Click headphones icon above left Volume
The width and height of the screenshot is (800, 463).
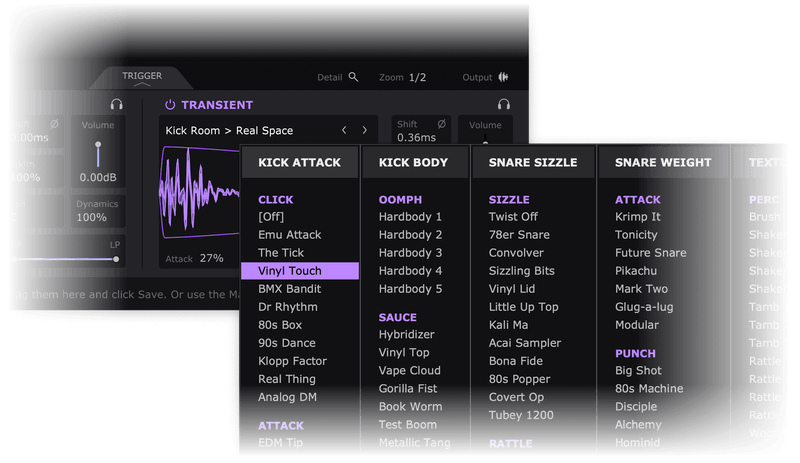coord(117,105)
